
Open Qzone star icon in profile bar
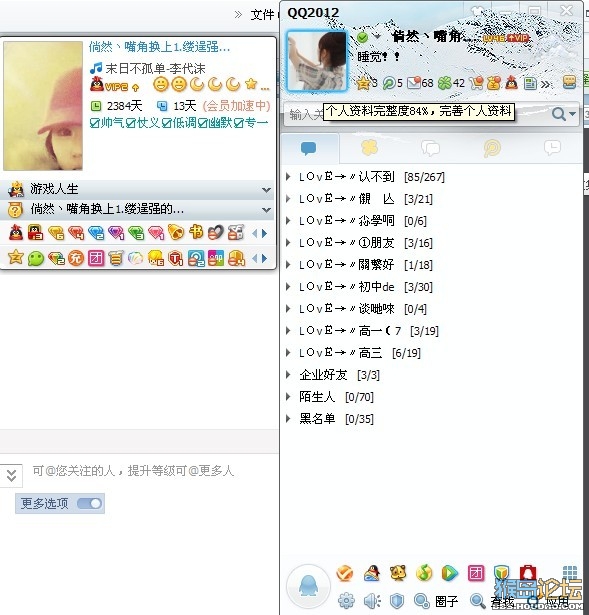click(363, 83)
